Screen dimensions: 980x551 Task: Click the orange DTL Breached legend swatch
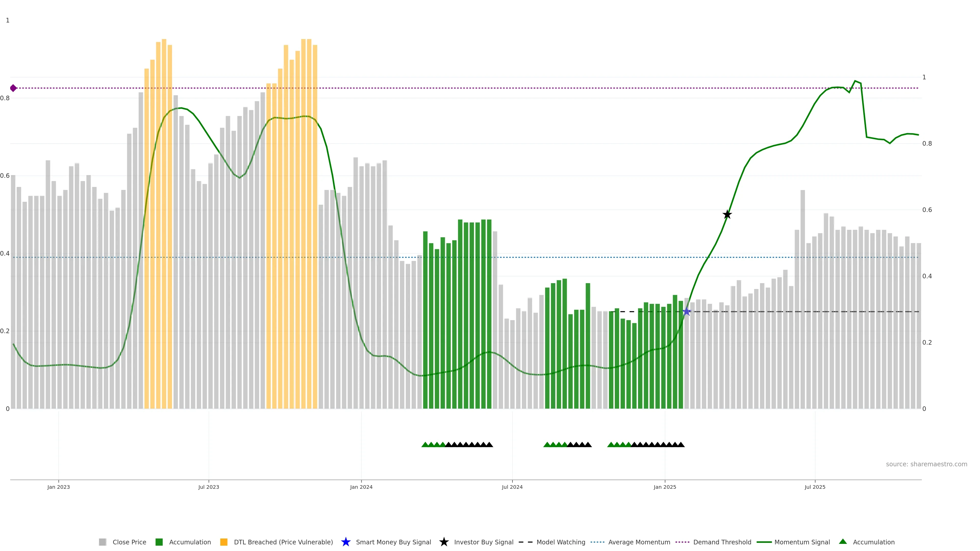224,542
